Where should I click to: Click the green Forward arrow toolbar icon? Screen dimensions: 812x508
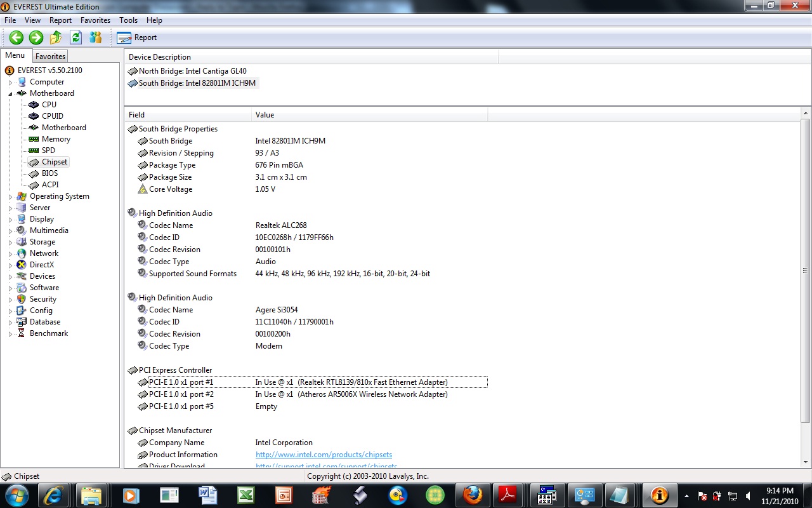36,37
